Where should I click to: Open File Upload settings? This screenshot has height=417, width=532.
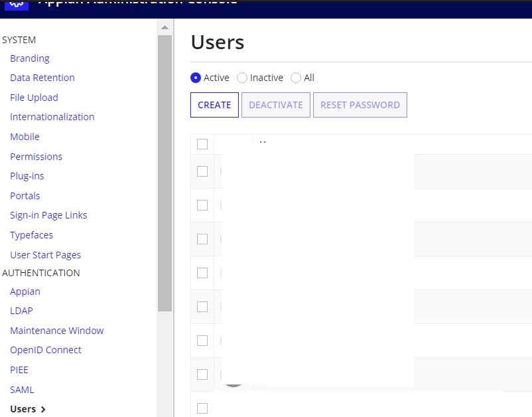tap(34, 98)
